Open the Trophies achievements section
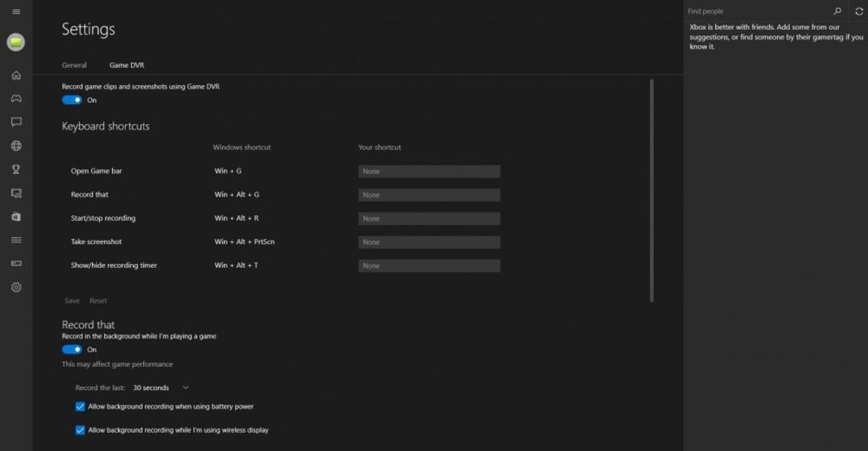The height and width of the screenshot is (451, 868). [x=15, y=169]
